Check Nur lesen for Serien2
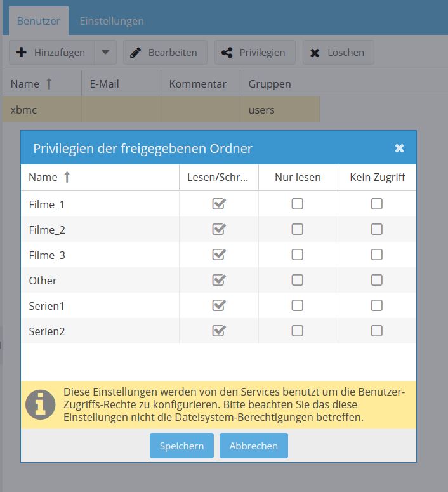The width and height of the screenshot is (448, 492). pyautogui.click(x=298, y=331)
